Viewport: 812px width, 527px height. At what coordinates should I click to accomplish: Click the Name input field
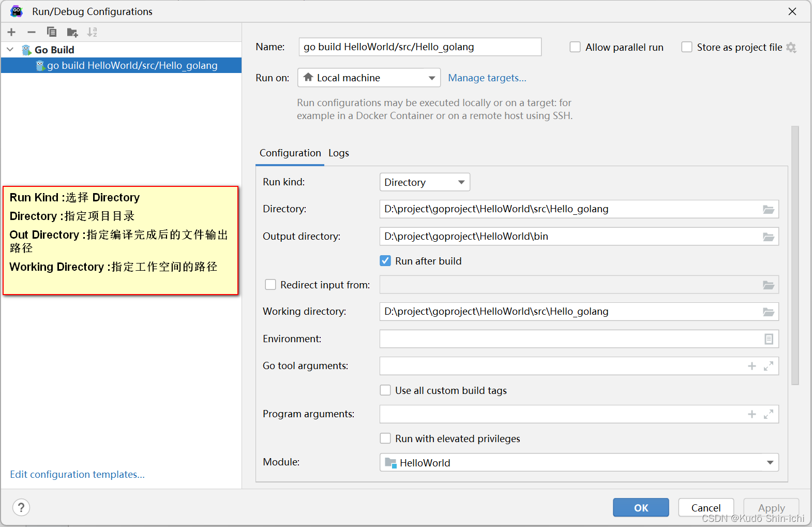420,47
